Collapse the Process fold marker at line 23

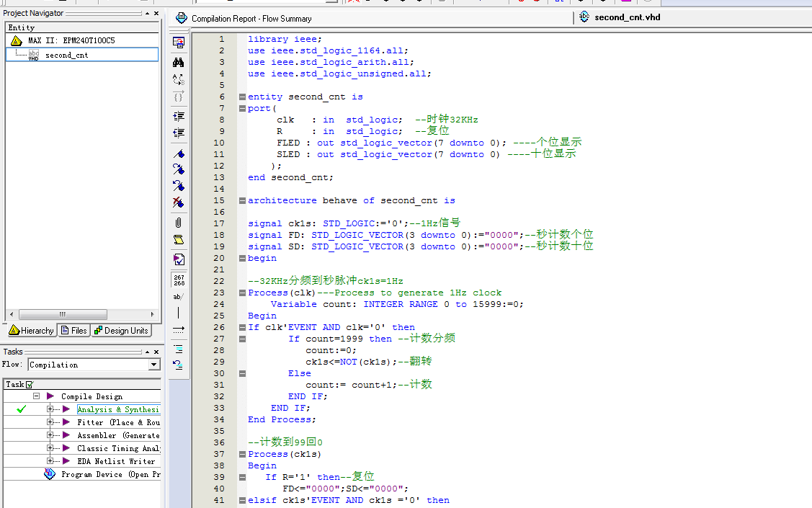point(243,293)
